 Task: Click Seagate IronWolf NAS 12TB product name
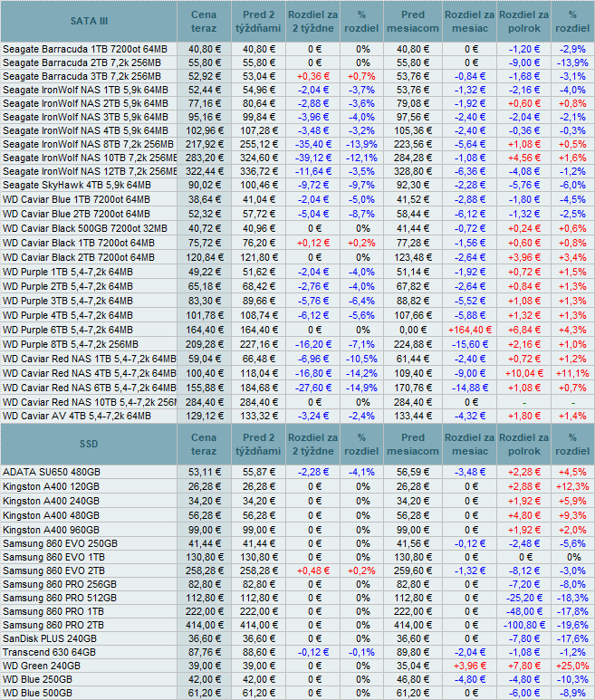(x=90, y=171)
